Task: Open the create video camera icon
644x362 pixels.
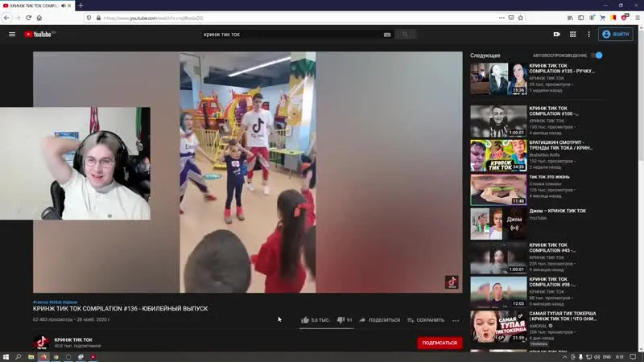Action: (556, 35)
